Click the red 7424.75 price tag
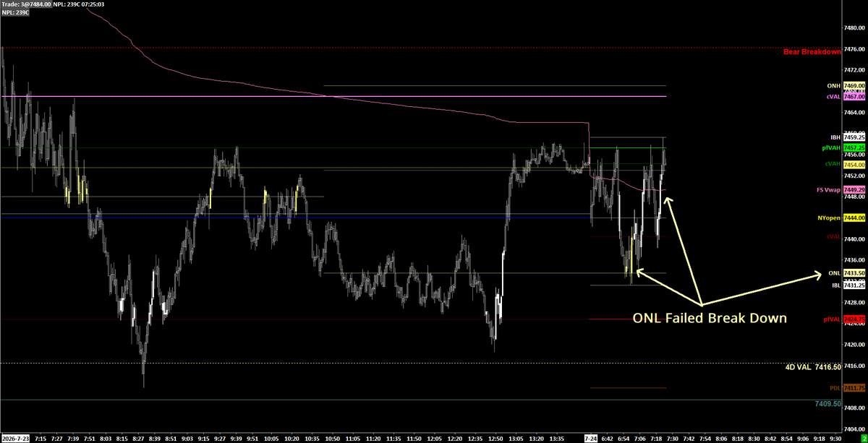 [x=854, y=319]
